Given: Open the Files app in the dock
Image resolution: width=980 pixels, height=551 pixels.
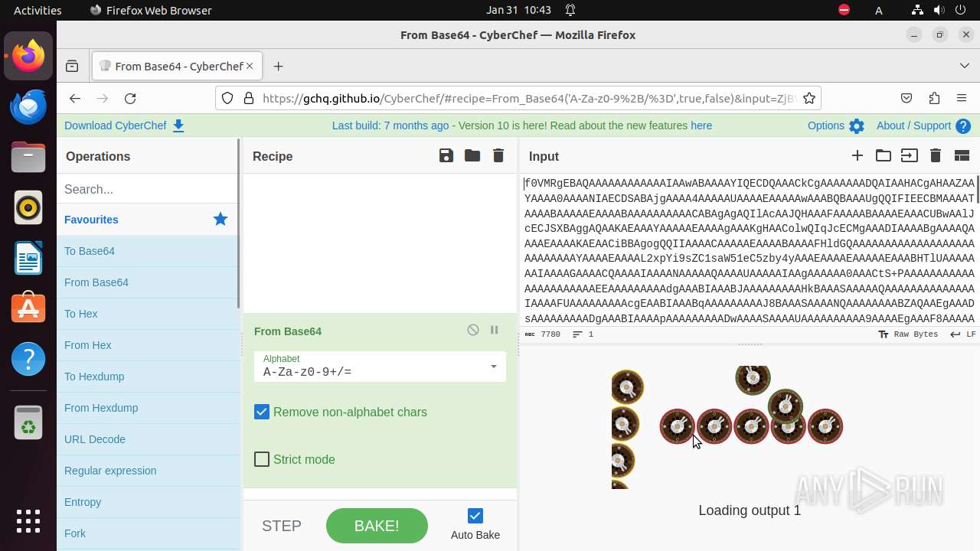Looking at the screenshot, I should (x=28, y=157).
